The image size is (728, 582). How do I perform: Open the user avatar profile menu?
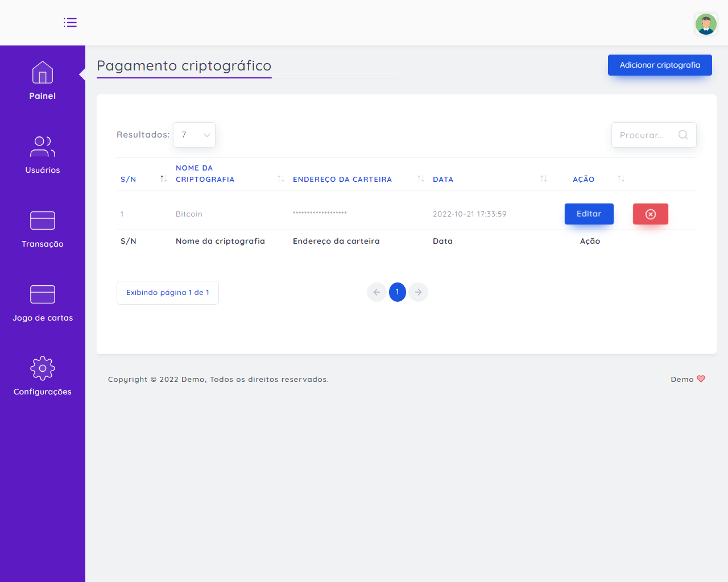pos(705,24)
